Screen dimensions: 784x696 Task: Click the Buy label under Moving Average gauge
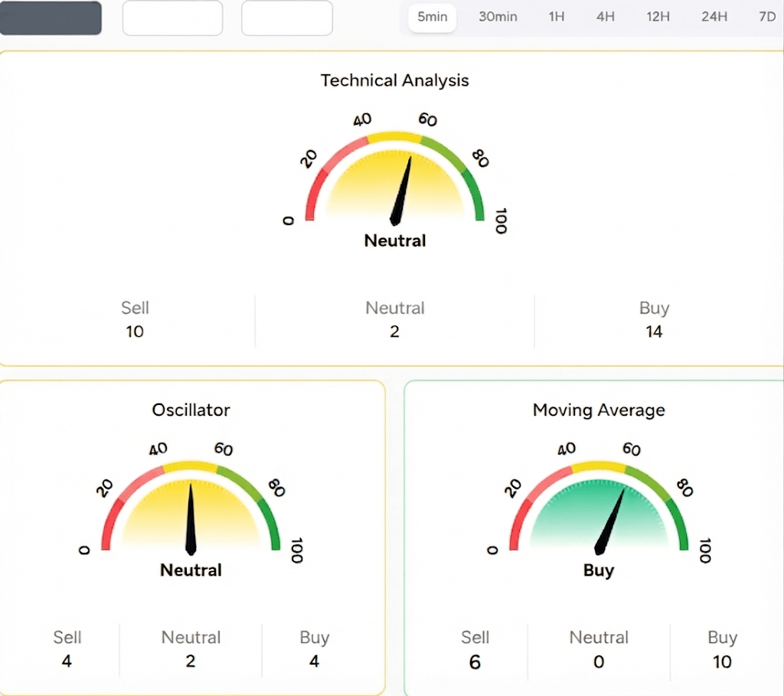pos(599,570)
